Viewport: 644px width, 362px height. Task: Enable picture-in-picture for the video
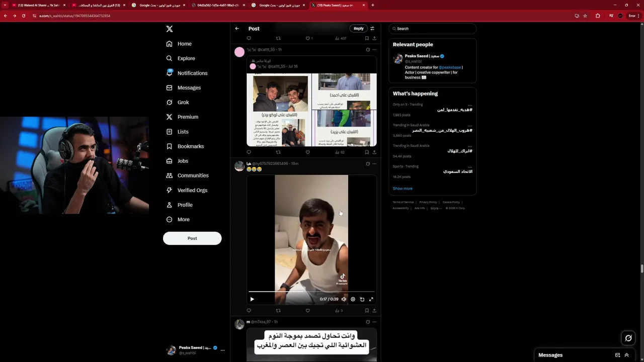(362, 299)
